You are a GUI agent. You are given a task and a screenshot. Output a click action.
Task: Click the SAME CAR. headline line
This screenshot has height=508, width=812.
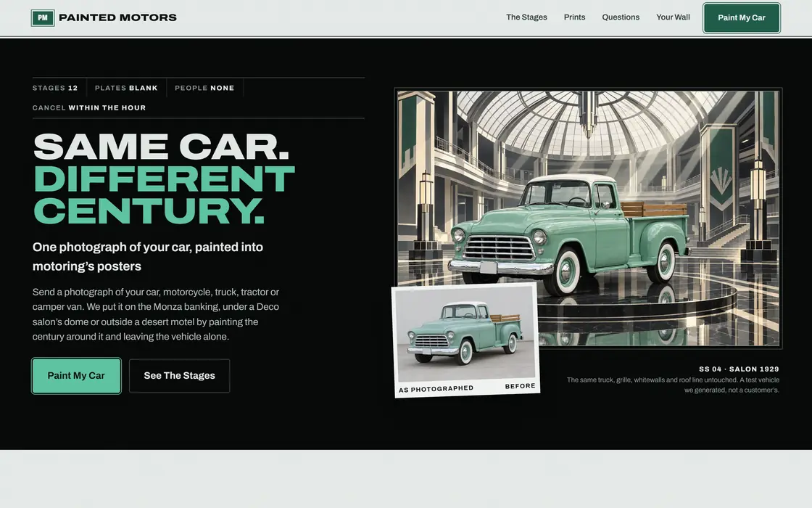pyautogui.click(x=161, y=147)
